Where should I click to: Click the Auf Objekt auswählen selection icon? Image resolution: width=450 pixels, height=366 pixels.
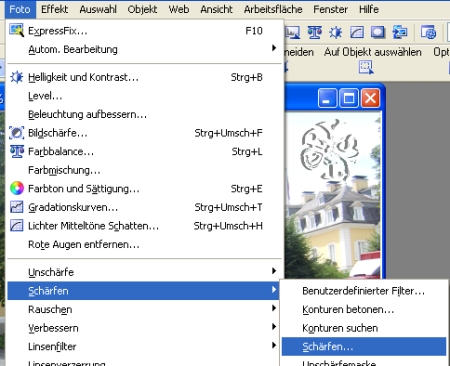click(366, 68)
